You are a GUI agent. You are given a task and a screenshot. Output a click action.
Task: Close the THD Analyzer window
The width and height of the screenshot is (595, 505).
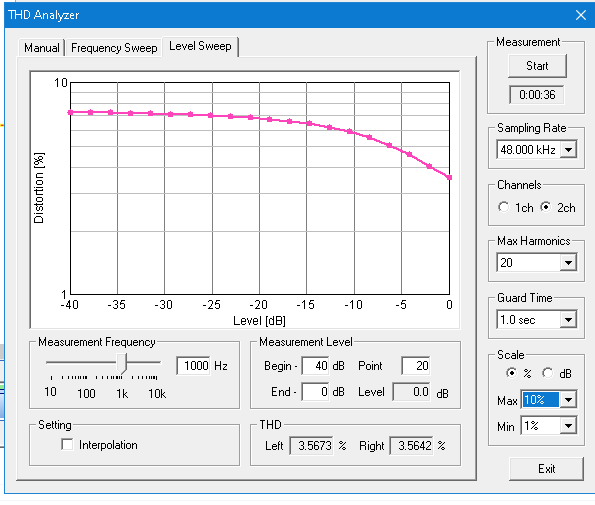pos(581,15)
